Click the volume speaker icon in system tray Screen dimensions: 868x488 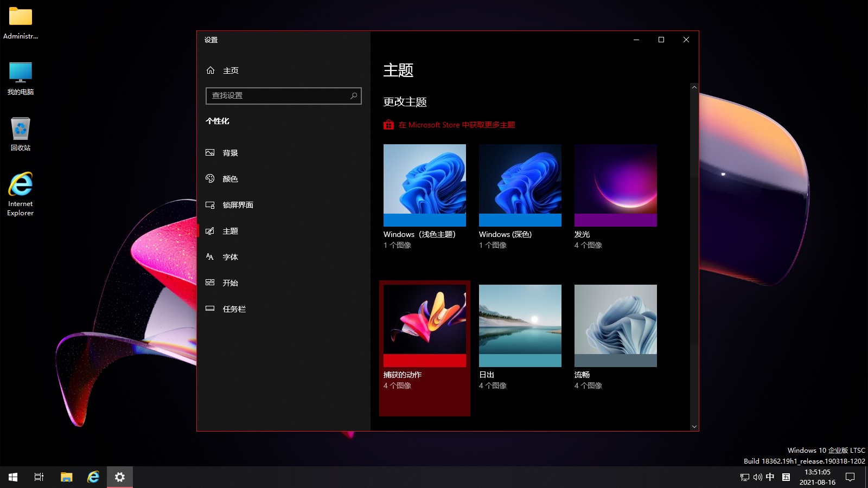[x=757, y=477]
